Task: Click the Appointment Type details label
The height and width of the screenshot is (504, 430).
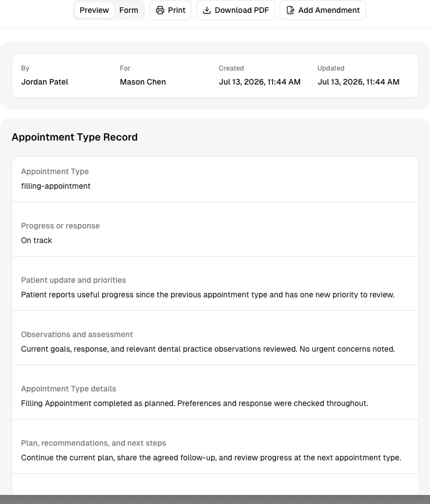Action: point(68,389)
